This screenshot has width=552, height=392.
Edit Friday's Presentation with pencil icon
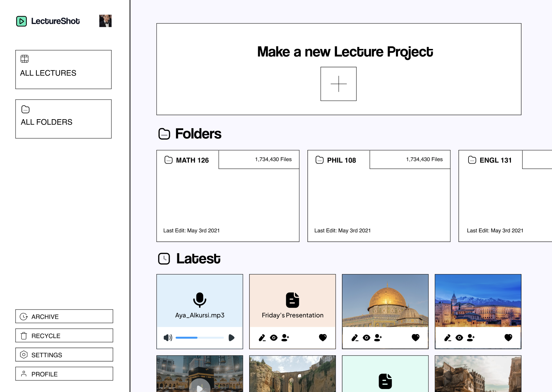point(262,338)
